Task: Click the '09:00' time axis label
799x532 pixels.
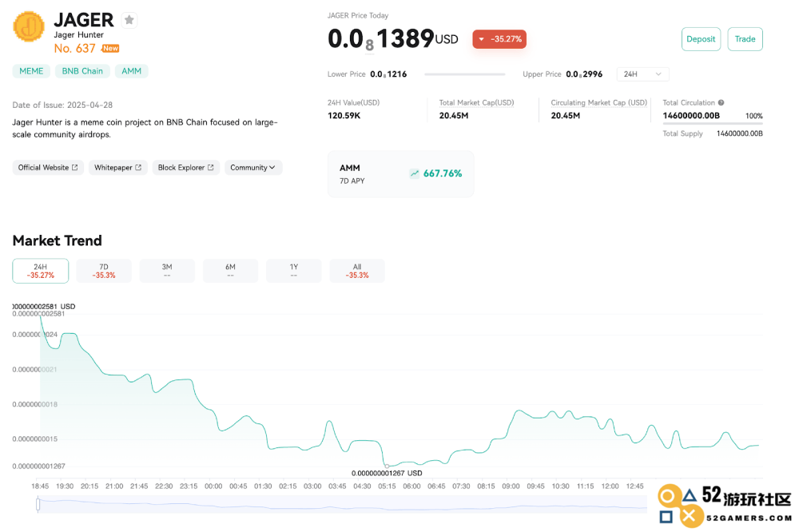Action: (511, 486)
